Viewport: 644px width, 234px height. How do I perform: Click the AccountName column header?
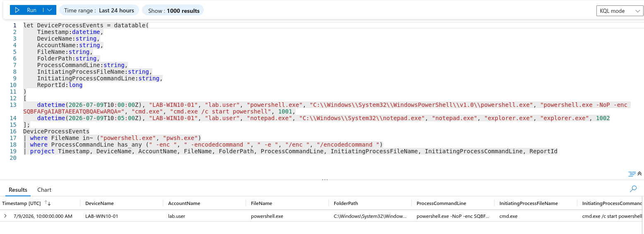pos(184,203)
